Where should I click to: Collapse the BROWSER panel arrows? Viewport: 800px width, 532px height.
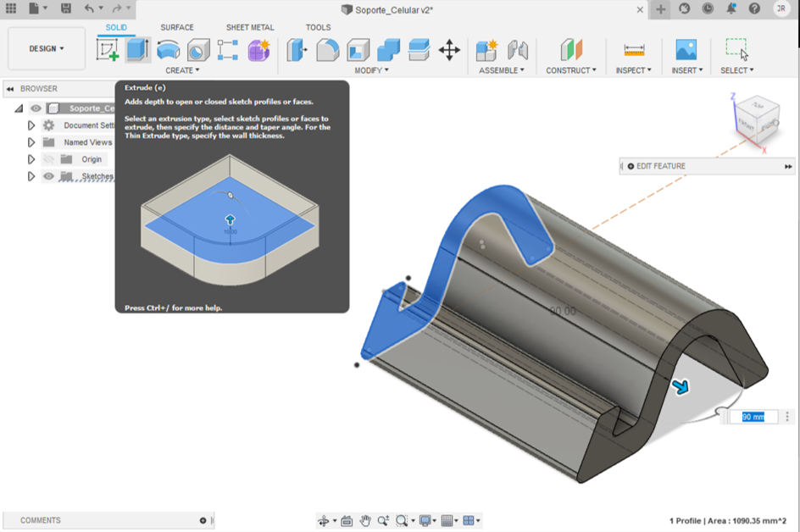(x=10, y=89)
